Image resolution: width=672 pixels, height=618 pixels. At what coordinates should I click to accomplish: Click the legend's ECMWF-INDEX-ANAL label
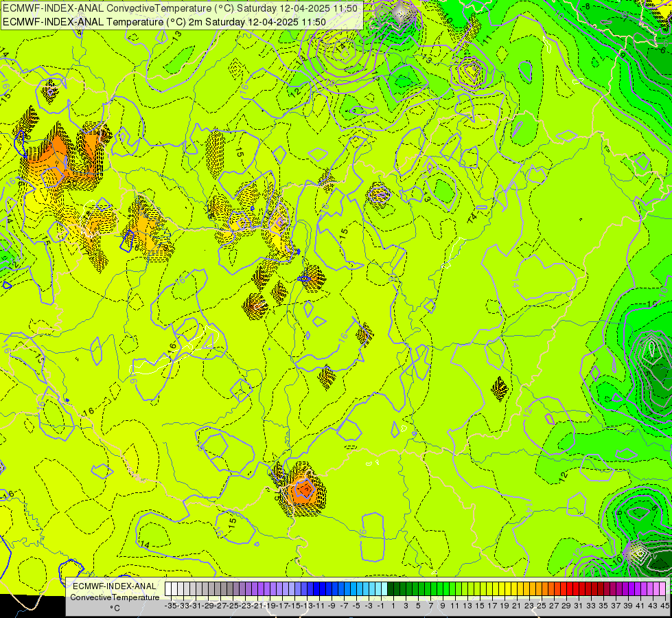pyautogui.click(x=115, y=586)
